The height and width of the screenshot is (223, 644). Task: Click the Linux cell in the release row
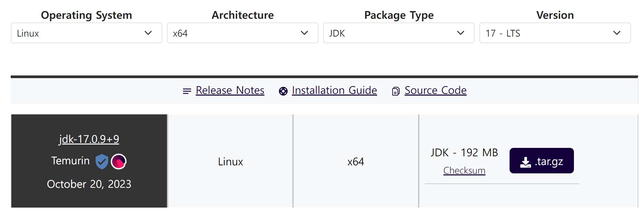click(x=230, y=162)
